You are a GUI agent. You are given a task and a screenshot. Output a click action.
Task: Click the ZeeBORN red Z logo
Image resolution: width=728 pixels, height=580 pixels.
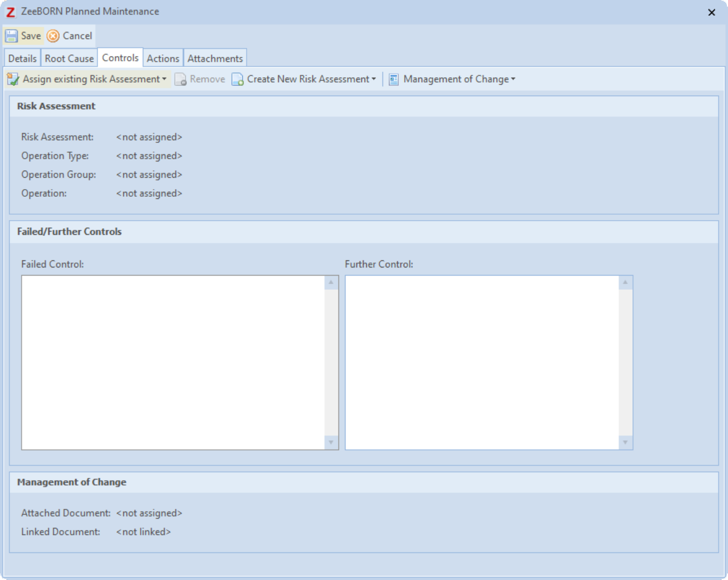tap(10, 12)
